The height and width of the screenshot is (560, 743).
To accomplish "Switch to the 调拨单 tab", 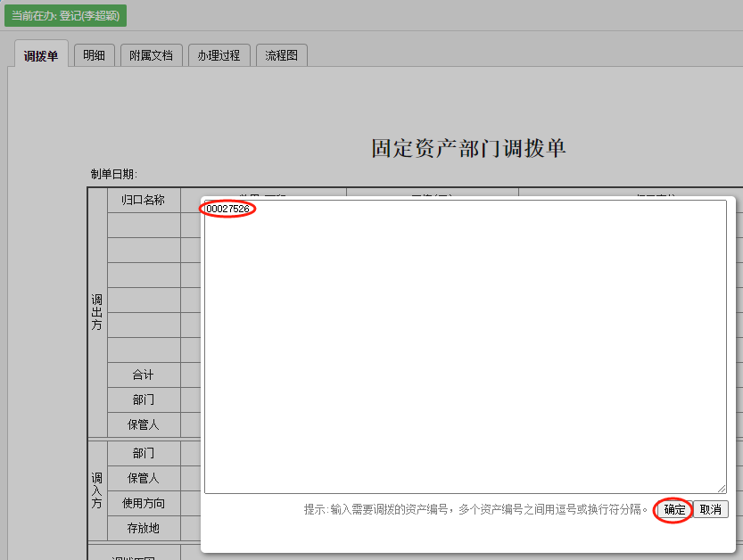I will (41, 55).
